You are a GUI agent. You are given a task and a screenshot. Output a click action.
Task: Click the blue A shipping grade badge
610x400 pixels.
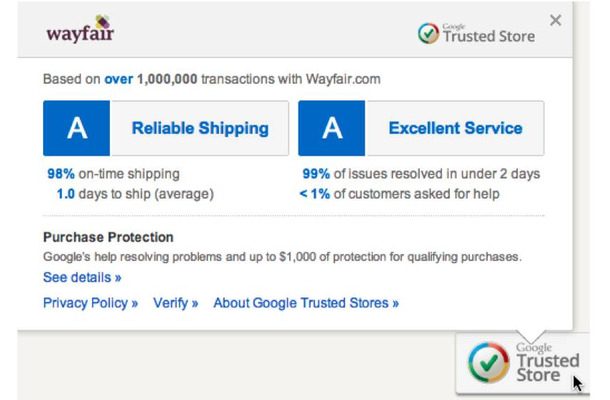click(x=77, y=128)
